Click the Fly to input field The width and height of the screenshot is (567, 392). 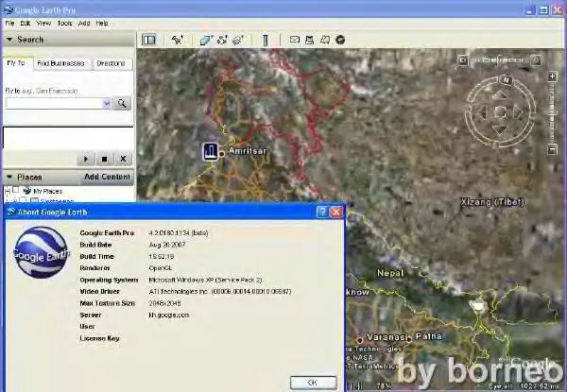[55, 104]
